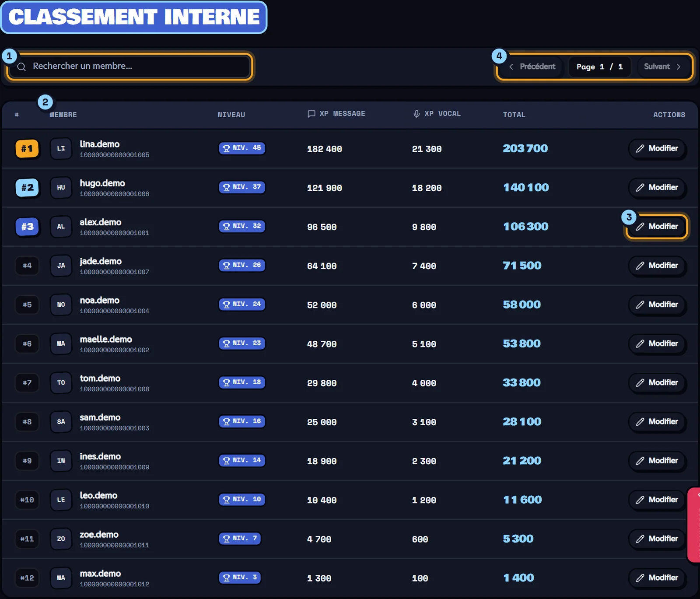Click the 'Page 1 / 1' indicator
The width and height of the screenshot is (700, 599).
coord(600,67)
